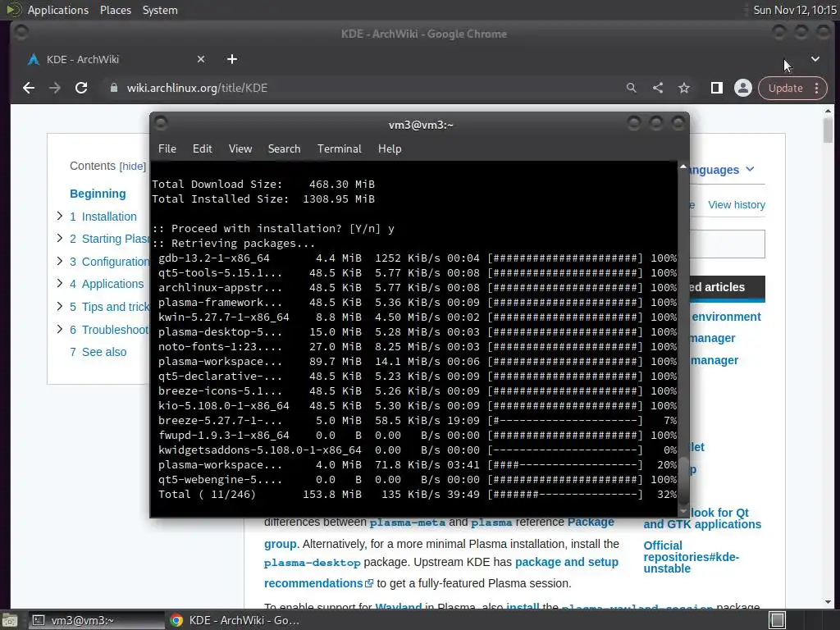
Task: Close the KDE - ArchWiki tab
Action: click(201, 59)
